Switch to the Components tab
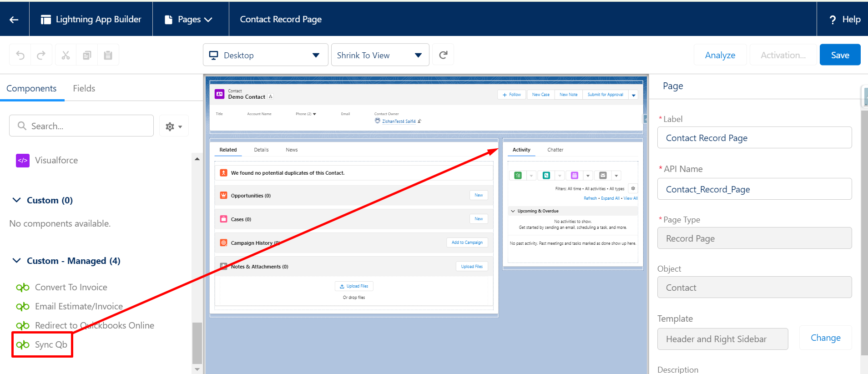Screen dimensions: 868x374 [x=31, y=88]
